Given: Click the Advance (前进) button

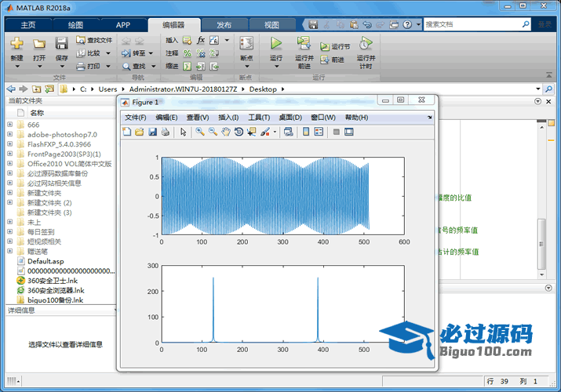Looking at the screenshot, I should point(332,60).
